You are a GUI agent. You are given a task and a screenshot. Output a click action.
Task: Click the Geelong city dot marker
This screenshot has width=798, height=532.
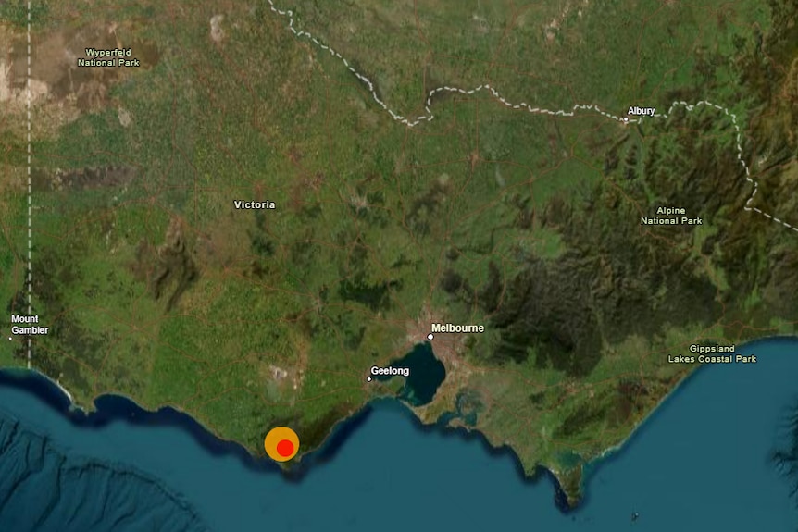pos(369,379)
